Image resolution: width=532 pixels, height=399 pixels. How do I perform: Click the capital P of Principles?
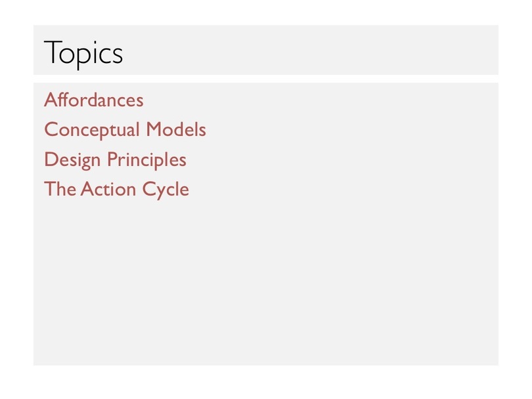tap(112, 159)
